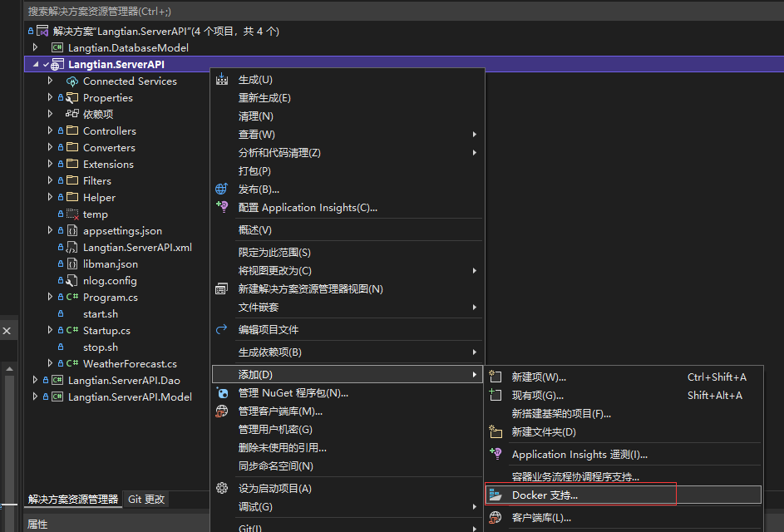Click the NuGet package manager icon

click(222, 393)
